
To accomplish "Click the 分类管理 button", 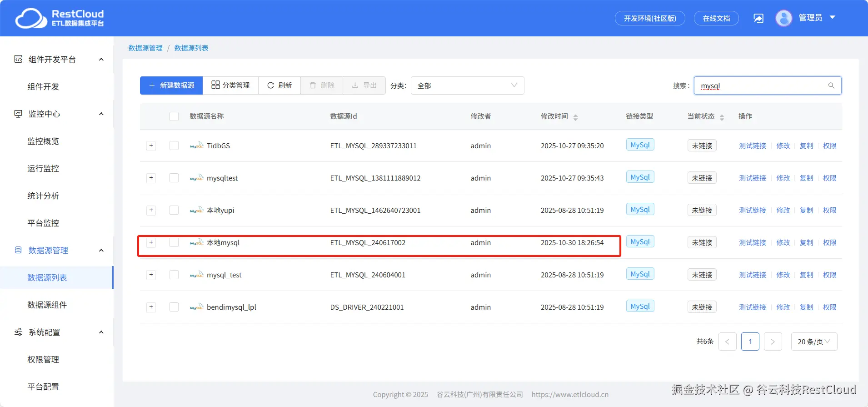I will click(230, 85).
